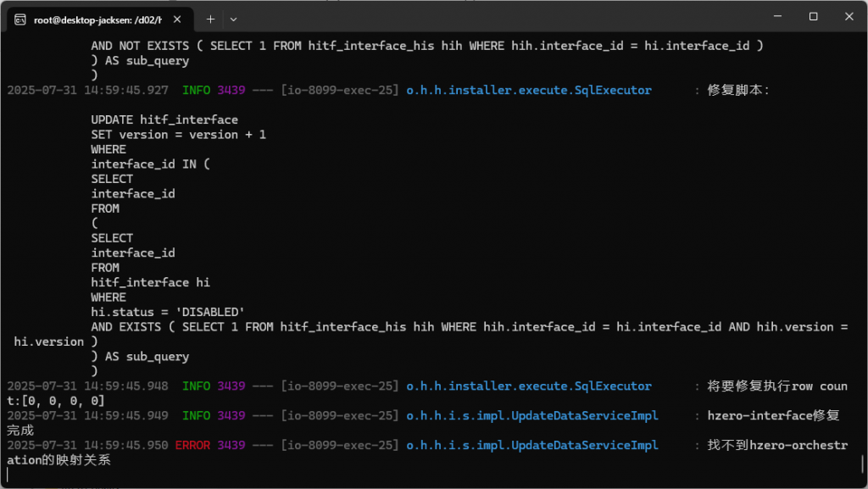
Task: Click the vertical scrollbar thumb
Action: coord(862,463)
